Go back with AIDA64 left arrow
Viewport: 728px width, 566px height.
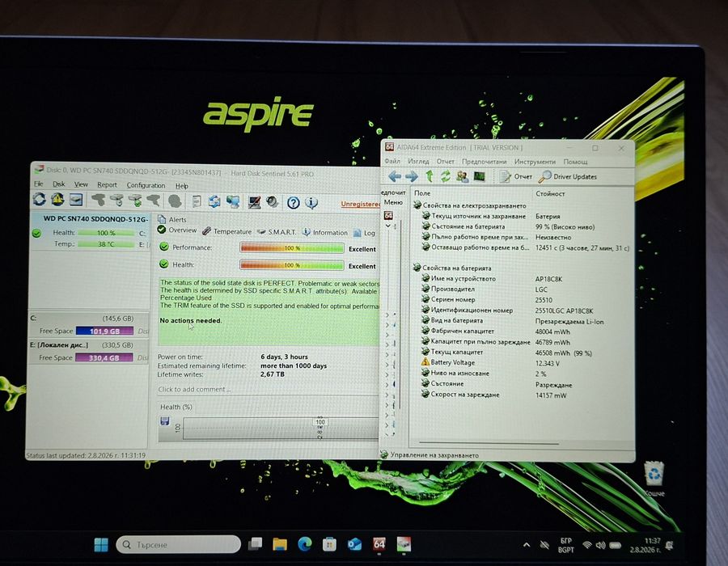pos(395,176)
